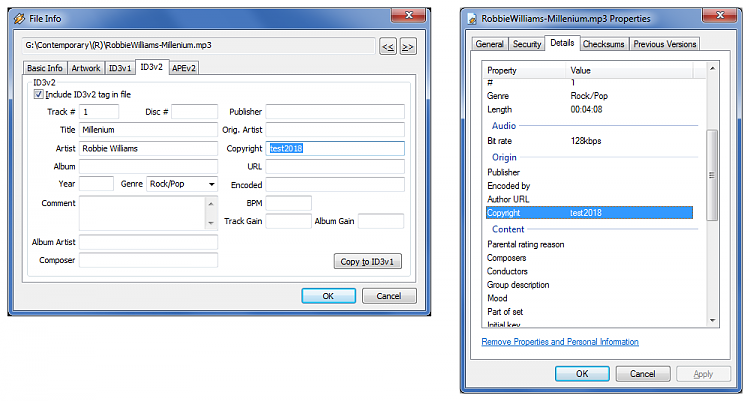The height and width of the screenshot is (401, 750).
Task: Click the Track Gain input field
Action: (288, 221)
